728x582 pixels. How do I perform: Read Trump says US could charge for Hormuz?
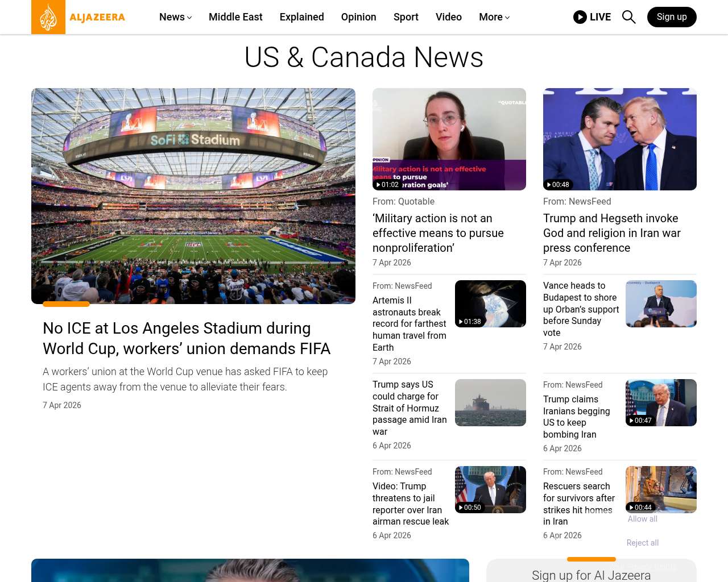pyautogui.click(x=409, y=408)
